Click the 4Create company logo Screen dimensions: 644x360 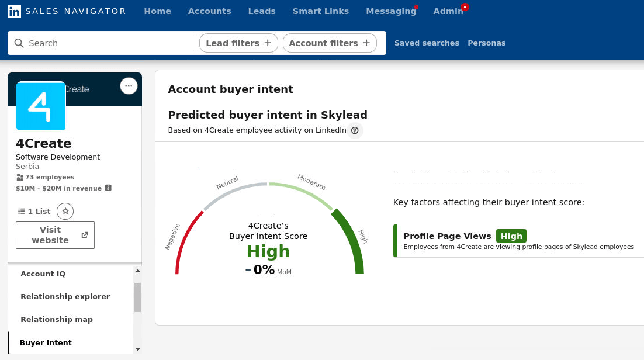pos(41,106)
